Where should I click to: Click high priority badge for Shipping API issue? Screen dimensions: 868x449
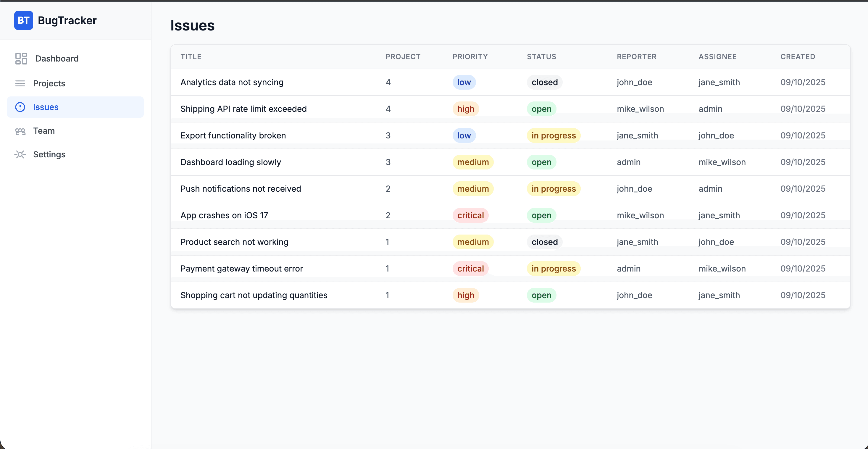click(466, 109)
